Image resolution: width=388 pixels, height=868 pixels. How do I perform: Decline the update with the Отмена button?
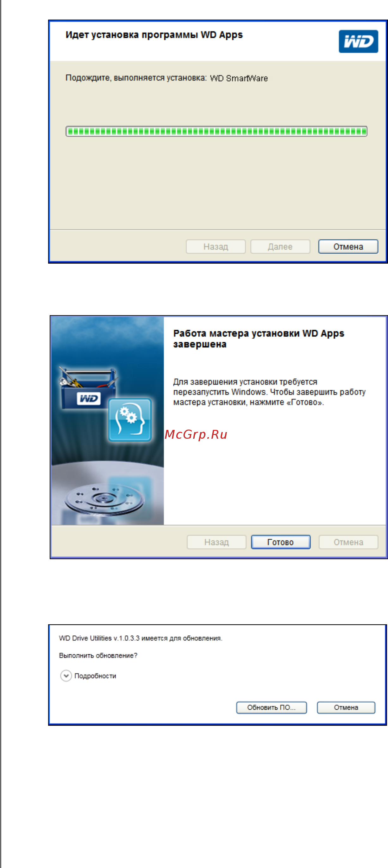click(346, 708)
